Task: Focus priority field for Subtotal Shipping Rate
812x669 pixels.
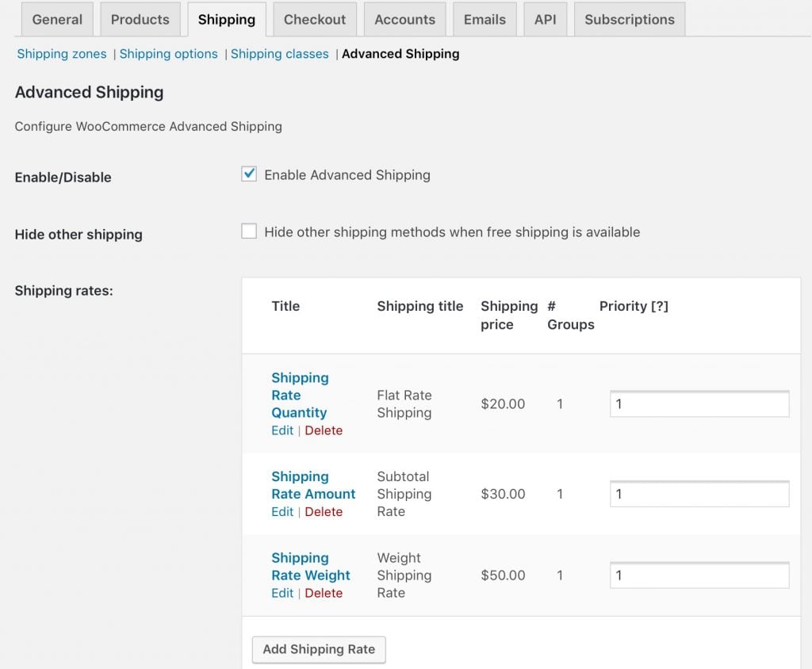Action: pos(699,494)
